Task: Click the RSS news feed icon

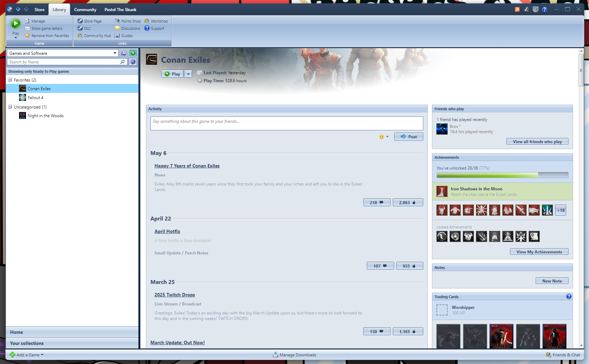Action: coord(517,9)
